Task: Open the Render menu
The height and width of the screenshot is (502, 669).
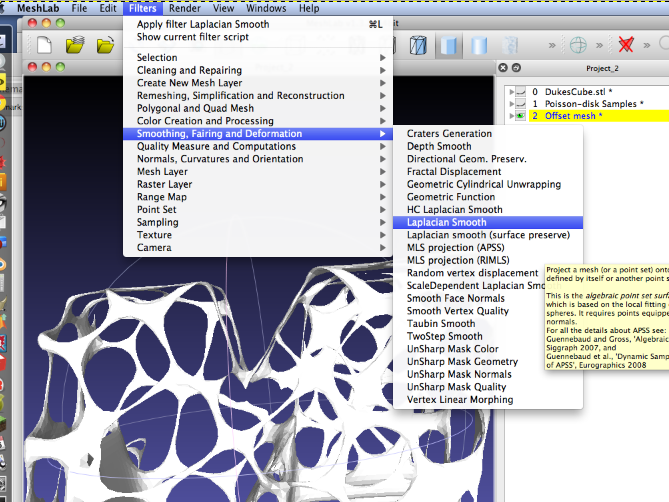Action: tap(184, 8)
